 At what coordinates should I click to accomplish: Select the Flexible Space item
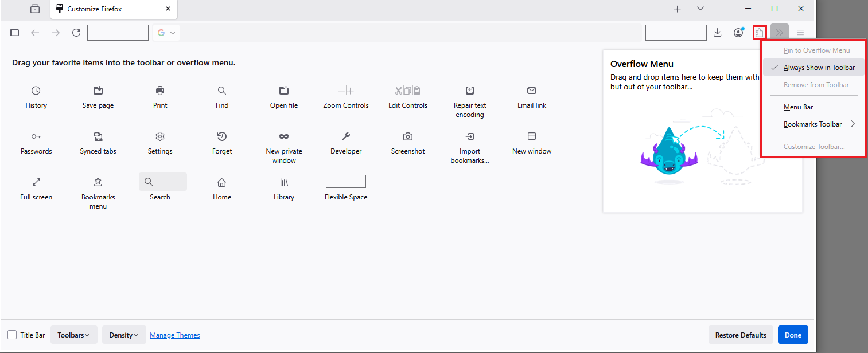click(346, 187)
